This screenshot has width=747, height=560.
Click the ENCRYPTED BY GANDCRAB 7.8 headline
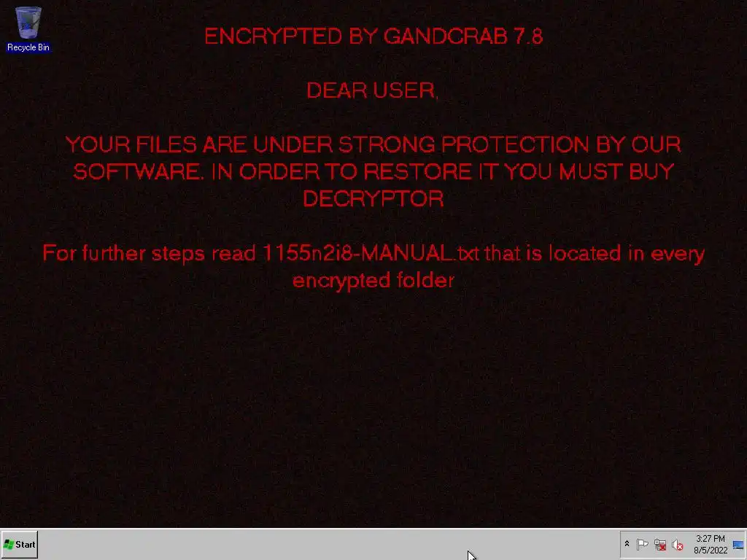click(373, 36)
